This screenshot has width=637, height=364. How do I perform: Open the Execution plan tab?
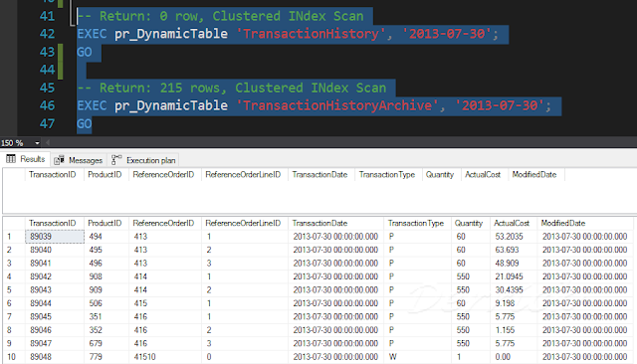coord(143,160)
